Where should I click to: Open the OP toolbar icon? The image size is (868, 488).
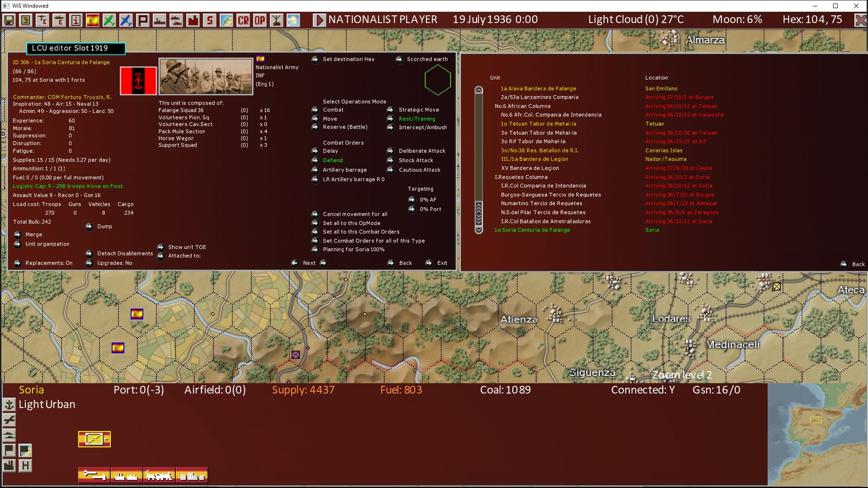point(260,20)
